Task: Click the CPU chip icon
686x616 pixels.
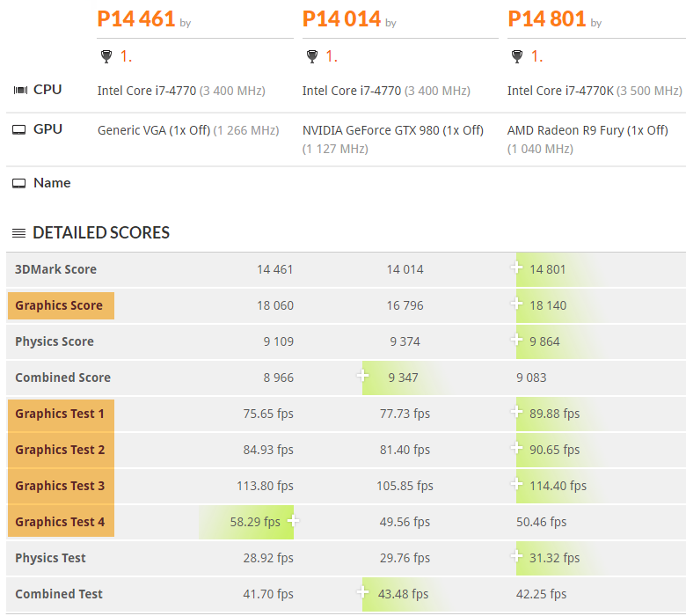Action: coord(20,90)
